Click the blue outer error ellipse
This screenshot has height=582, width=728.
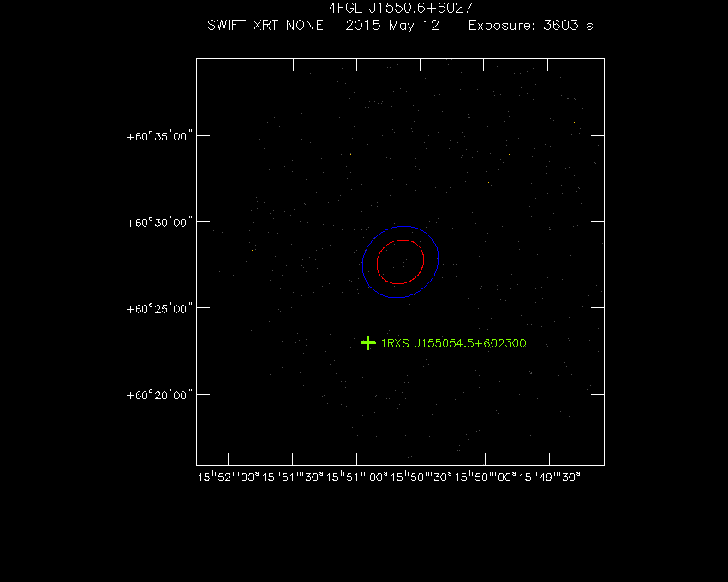point(400,262)
